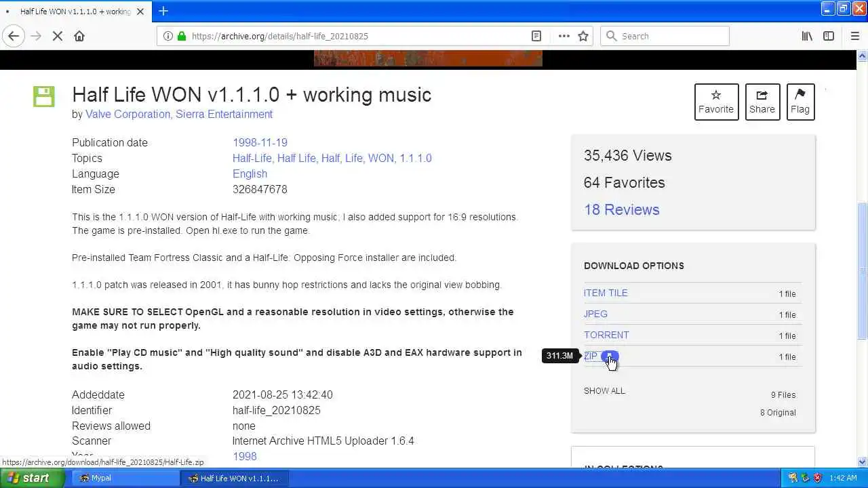Open the English language link
The width and height of the screenshot is (868, 488).
click(x=250, y=174)
